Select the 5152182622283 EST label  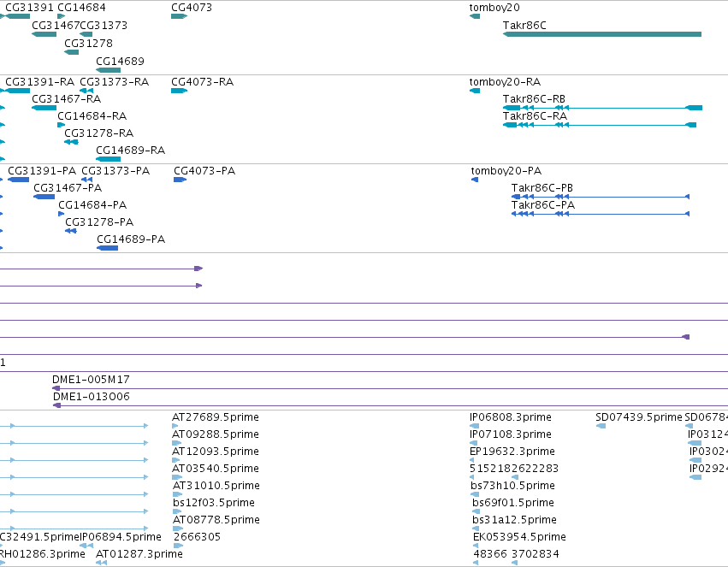click(514, 469)
